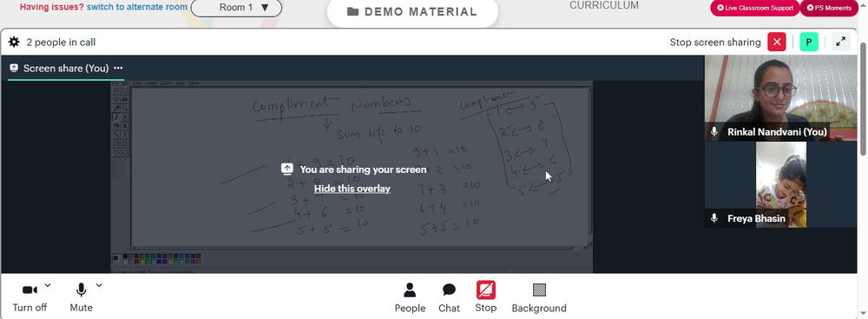Click PS Moments button
Screen dimensions: 868x319
pos(829,8)
